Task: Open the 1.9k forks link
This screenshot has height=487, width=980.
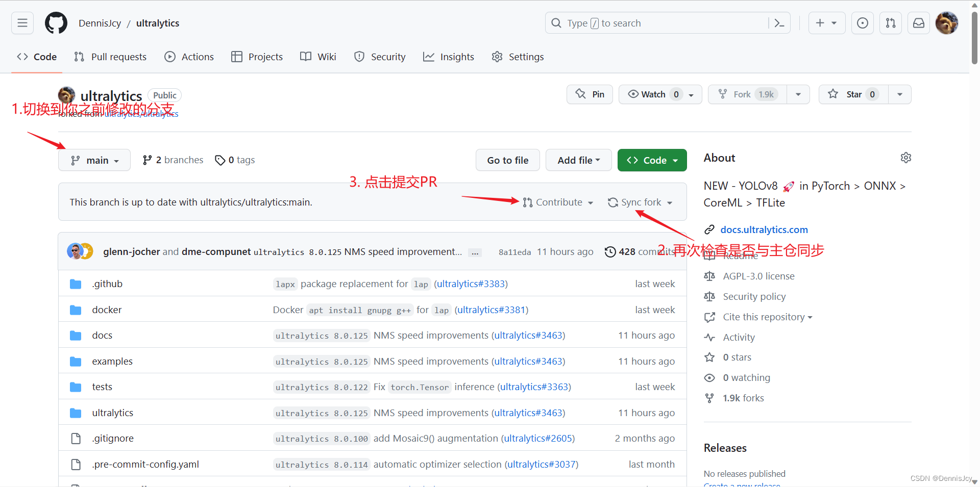Action: point(743,398)
